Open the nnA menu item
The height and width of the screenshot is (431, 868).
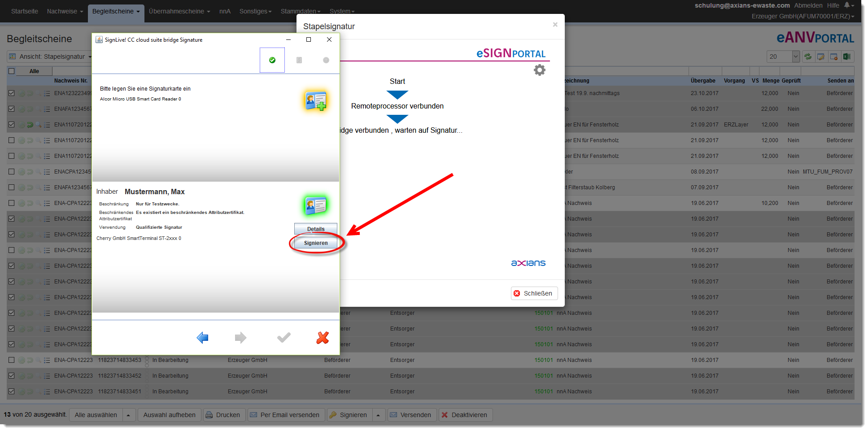tap(225, 11)
